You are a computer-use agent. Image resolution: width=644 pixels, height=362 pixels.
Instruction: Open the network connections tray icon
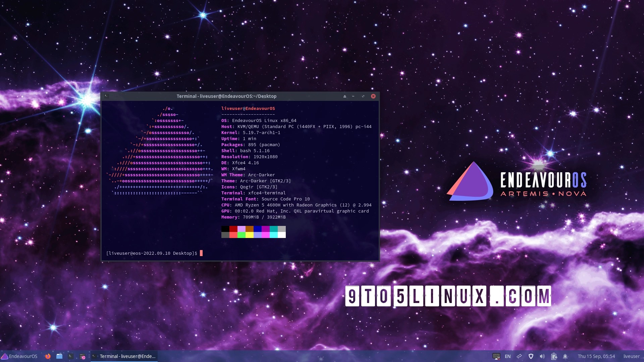519,356
